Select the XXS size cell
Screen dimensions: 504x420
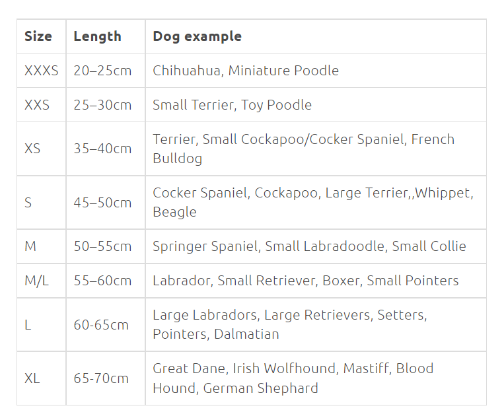pyautogui.click(x=37, y=105)
